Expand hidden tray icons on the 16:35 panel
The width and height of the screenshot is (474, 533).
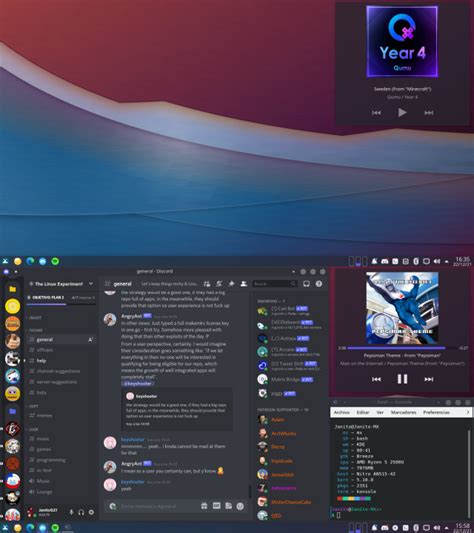446,261
